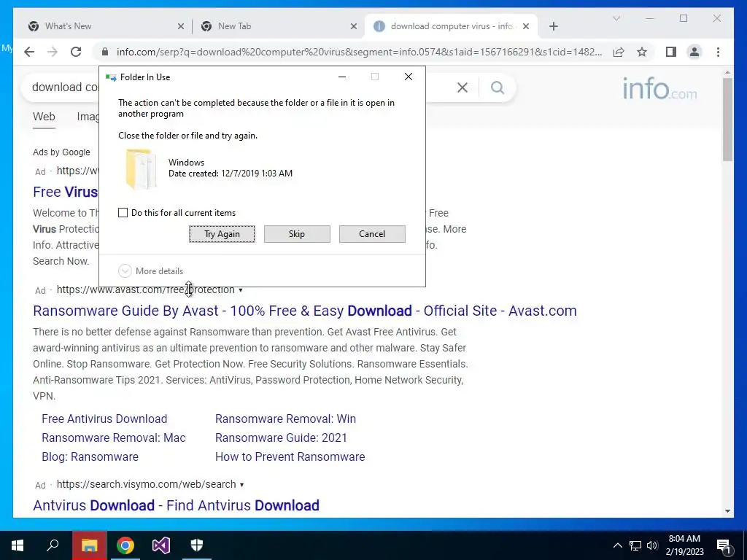Open Ransomware Removal: Mac sitelink
Image resolution: width=747 pixels, height=560 pixels.
(113, 438)
